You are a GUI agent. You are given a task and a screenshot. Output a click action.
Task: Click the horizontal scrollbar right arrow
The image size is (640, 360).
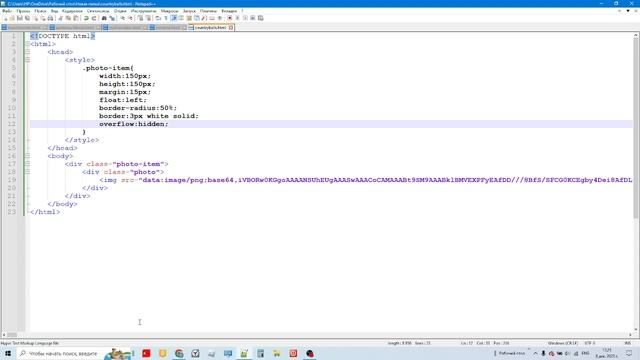630,335
